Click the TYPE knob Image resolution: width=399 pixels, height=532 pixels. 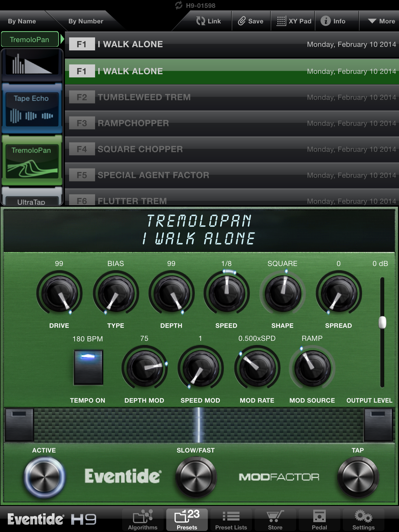116,294
